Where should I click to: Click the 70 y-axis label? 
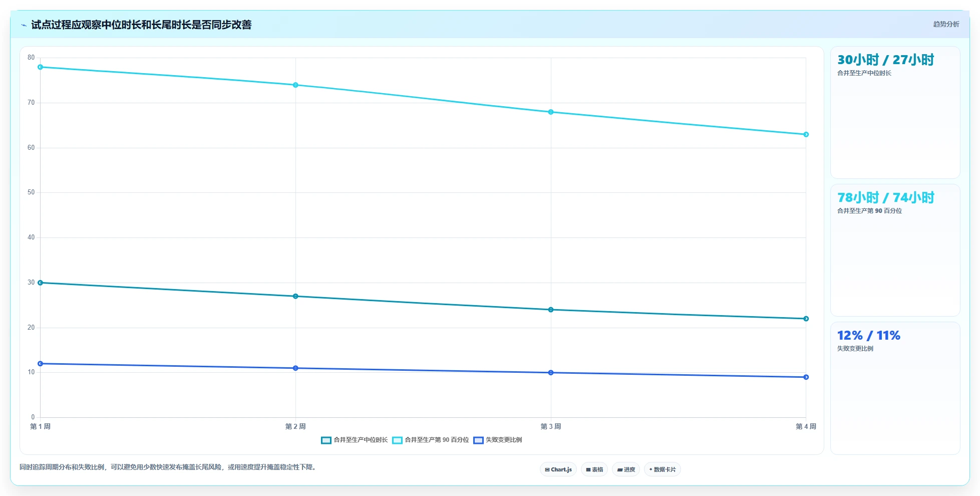[31, 103]
